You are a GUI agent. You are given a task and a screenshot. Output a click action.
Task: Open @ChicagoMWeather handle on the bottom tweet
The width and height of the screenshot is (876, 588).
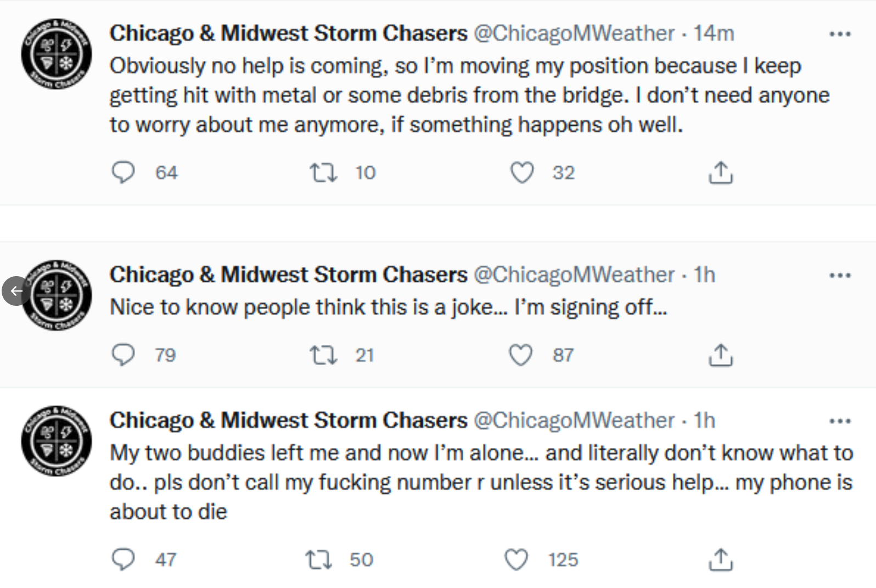click(x=574, y=421)
